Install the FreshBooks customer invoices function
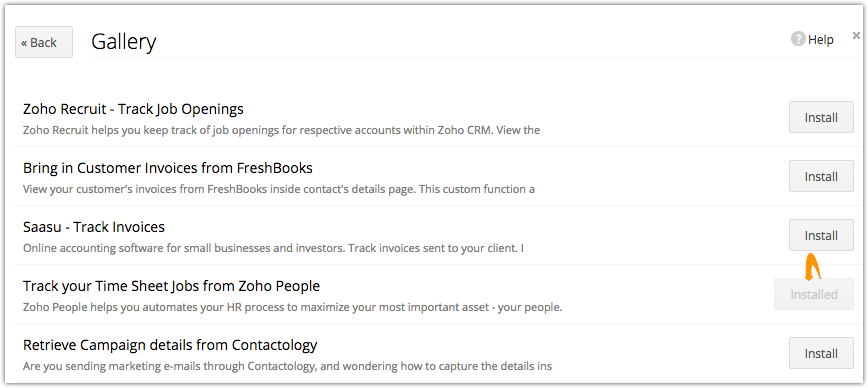868x388 pixels. [821, 176]
